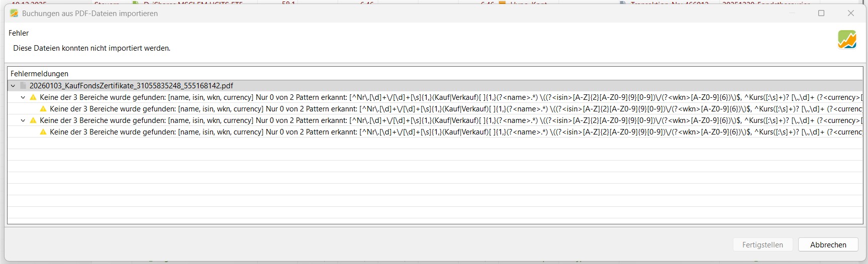Screen dimensions: 868x264
Task: Click the 'Buchungen aus PDF-Dateien importieren' title text
Action: 90,14
